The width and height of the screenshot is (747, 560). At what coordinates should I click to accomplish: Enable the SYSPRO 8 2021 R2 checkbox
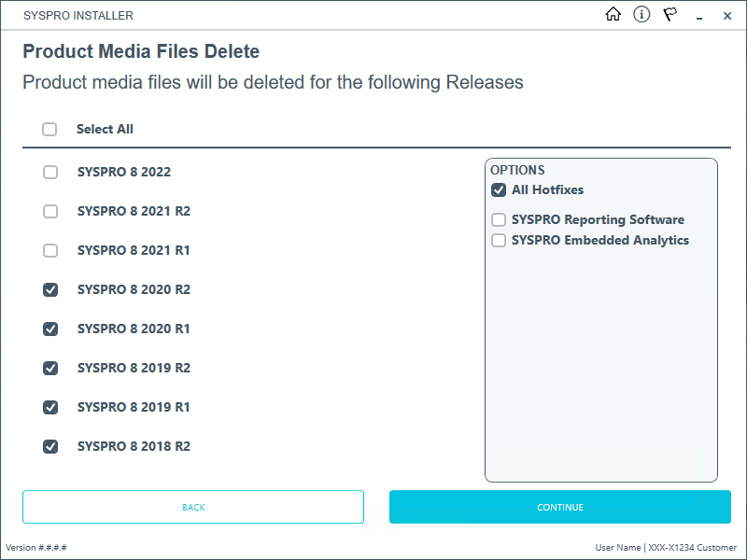50,212
